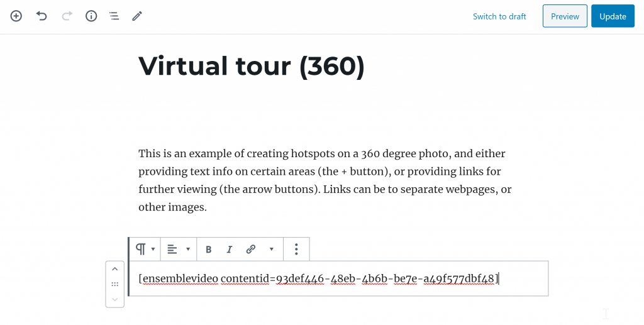Image resolution: width=644 pixels, height=325 pixels.
Task: Switch the post to draft
Action: point(499,16)
